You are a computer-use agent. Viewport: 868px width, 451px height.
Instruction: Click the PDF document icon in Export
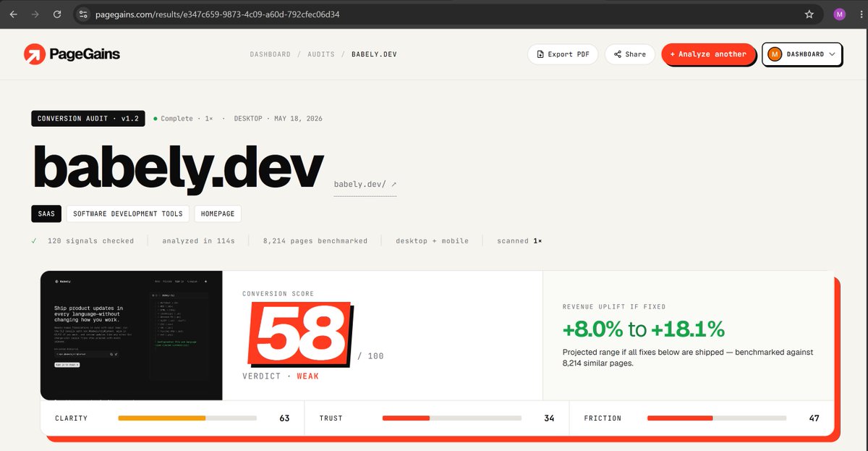coord(540,54)
